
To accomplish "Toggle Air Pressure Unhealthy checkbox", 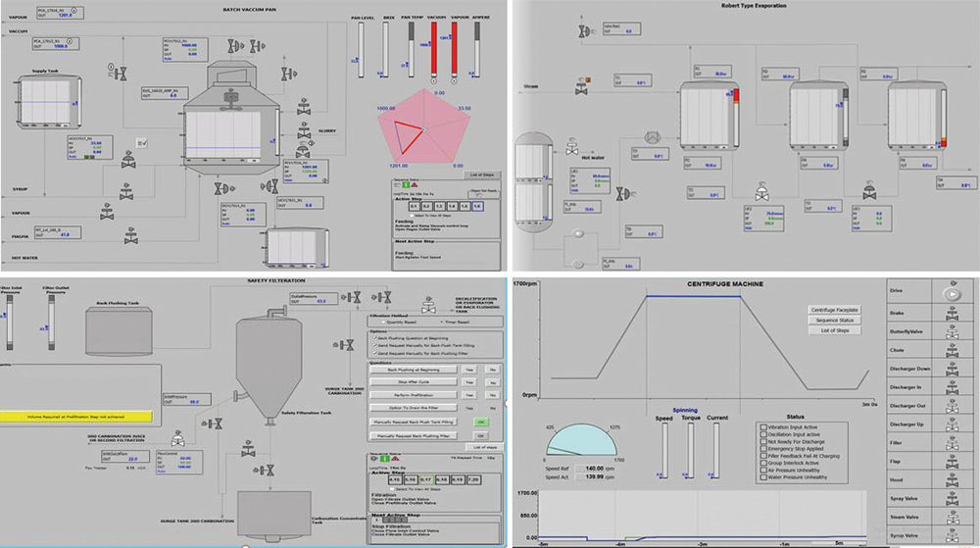I will coord(763,471).
